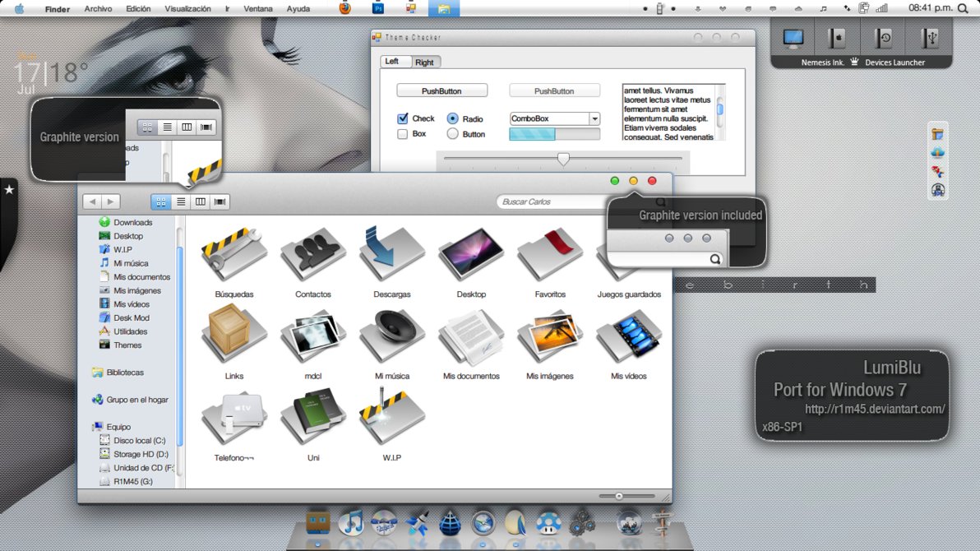Image resolution: width=980 pixels, height=551 pixels.
Task: Open the Favoritos folder icon
Action: click(x=550, y=255)
